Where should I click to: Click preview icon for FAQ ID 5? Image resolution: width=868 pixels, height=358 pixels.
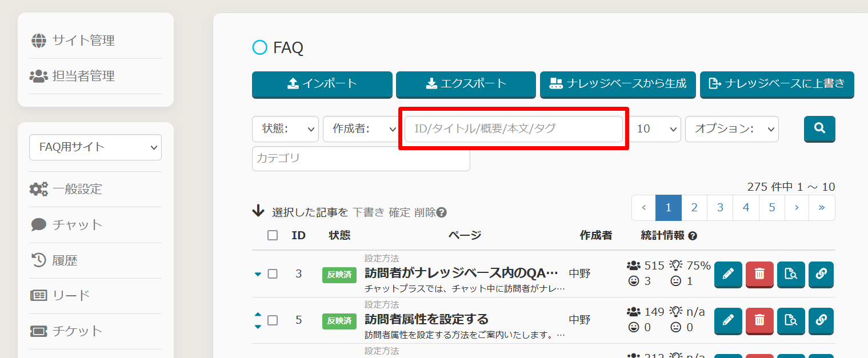click(x=791, y=320)
